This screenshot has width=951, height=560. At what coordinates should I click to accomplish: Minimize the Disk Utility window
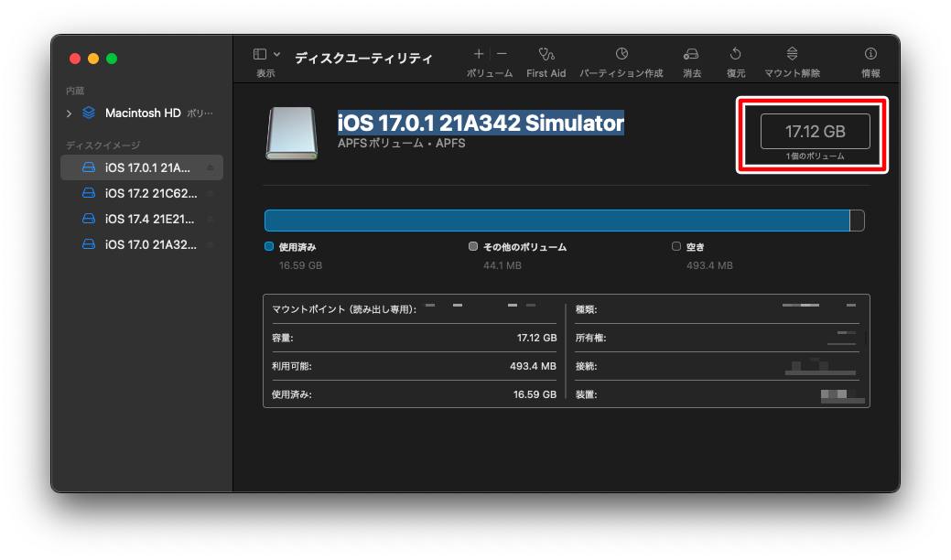93,59
